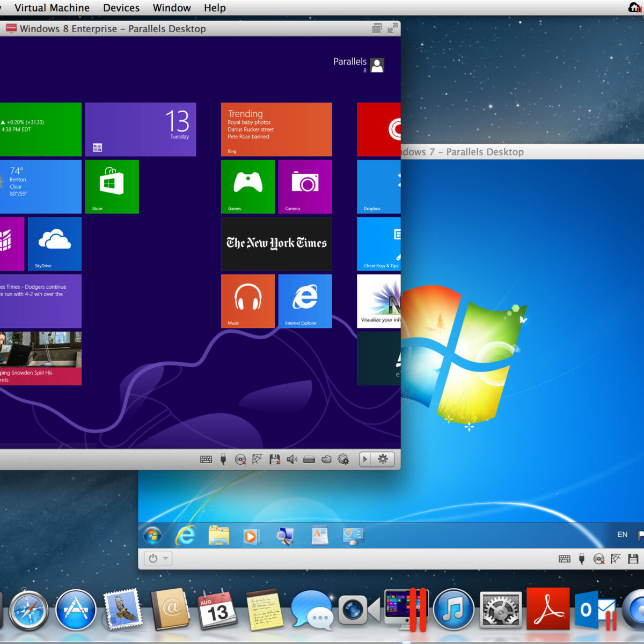Image resolution: width=644 pixels, height=644 pixels.
Task: Open the Dodgers news headline tile
Action: [x=41, y=301]
